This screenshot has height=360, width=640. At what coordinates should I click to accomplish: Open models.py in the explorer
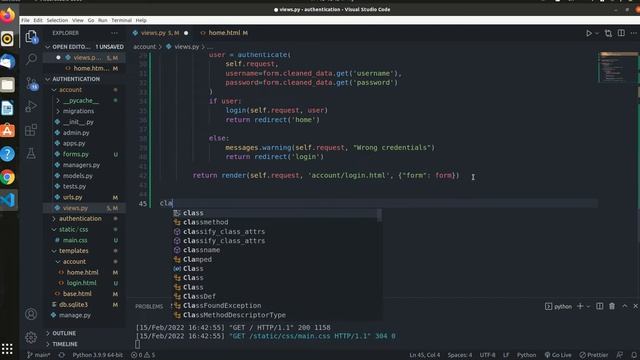78,176
